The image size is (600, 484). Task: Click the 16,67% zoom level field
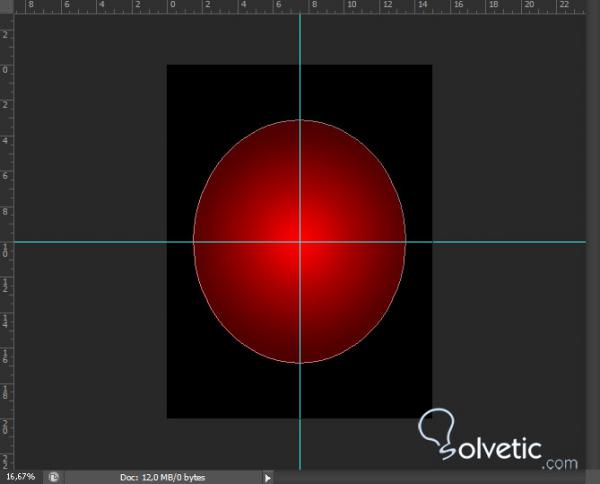[x=21, y=477]
